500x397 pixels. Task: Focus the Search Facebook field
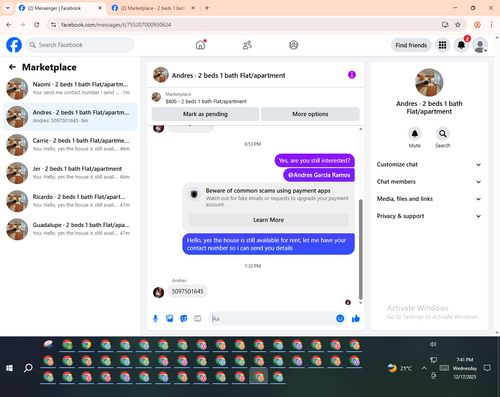(80, 45)
